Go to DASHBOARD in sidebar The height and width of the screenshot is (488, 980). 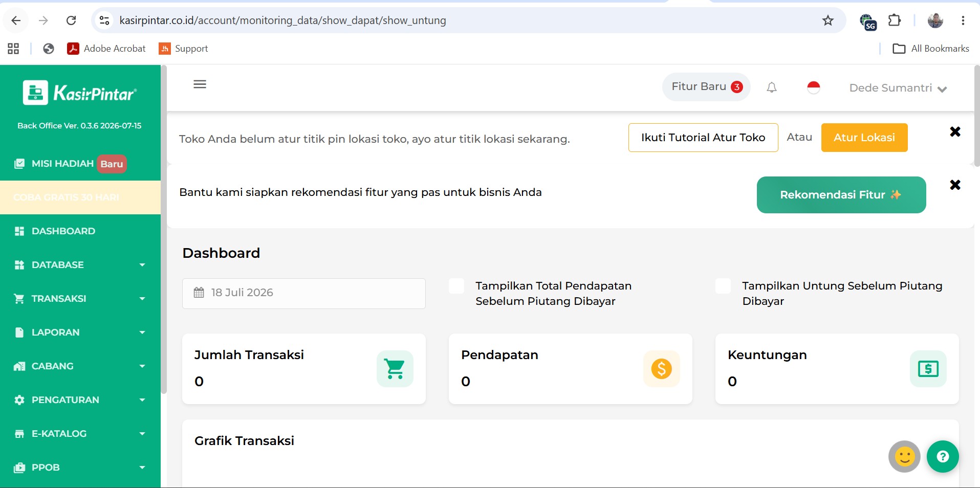coord(80,231)
